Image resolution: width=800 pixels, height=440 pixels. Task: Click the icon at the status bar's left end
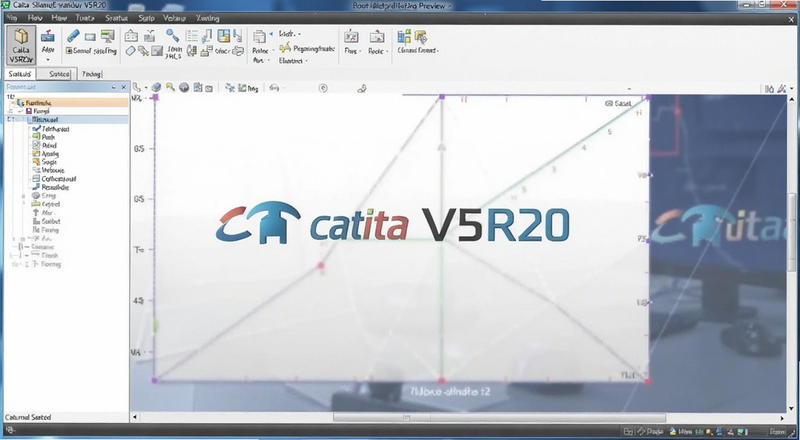[x=12, y=431]
